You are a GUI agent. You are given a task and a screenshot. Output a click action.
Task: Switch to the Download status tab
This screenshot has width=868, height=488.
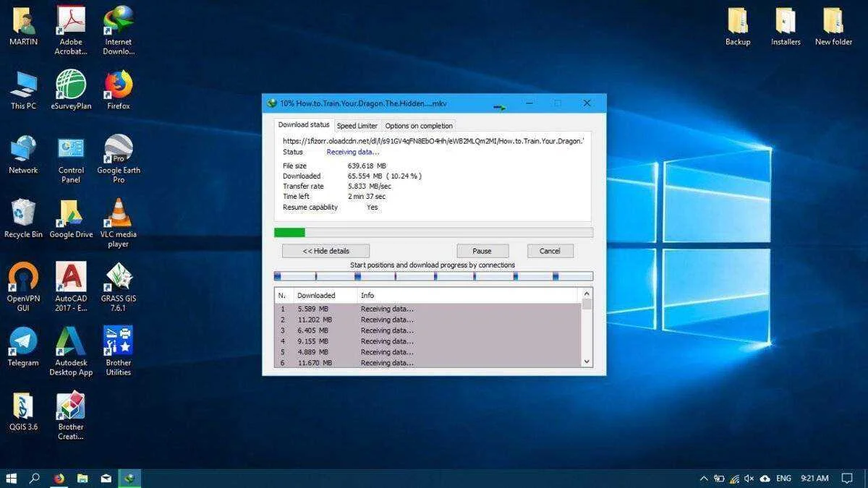click(x=304, y=125)
